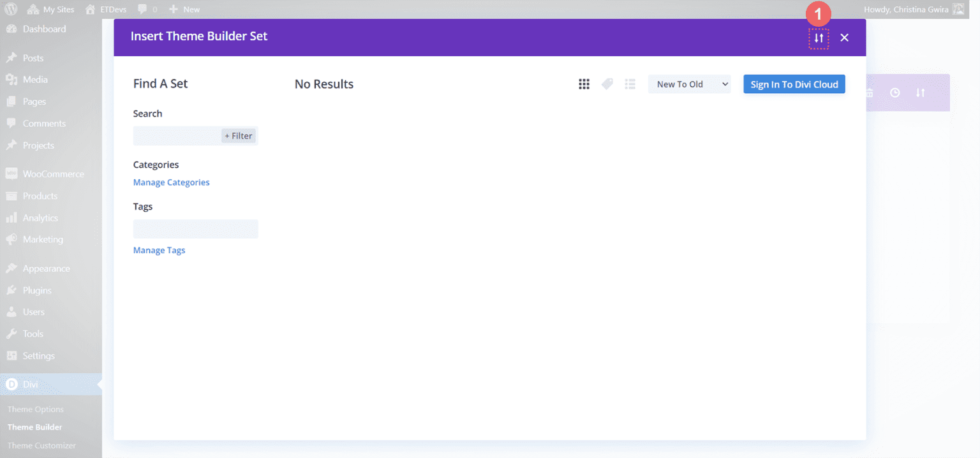
Task: Close the Insert Theme Builder Set modal
Action: [x=844, y=38]
